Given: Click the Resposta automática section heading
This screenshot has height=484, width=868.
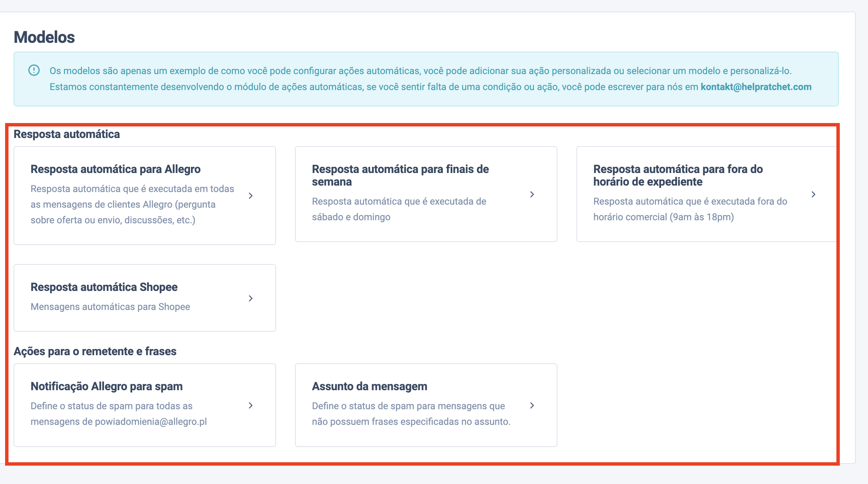Looking at the screenshot, I should tap(67, 134).
